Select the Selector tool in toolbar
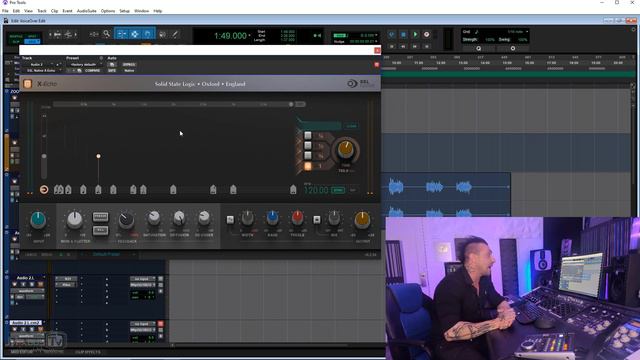The height and width of the screenshot is (360, 640). point(135,34)
